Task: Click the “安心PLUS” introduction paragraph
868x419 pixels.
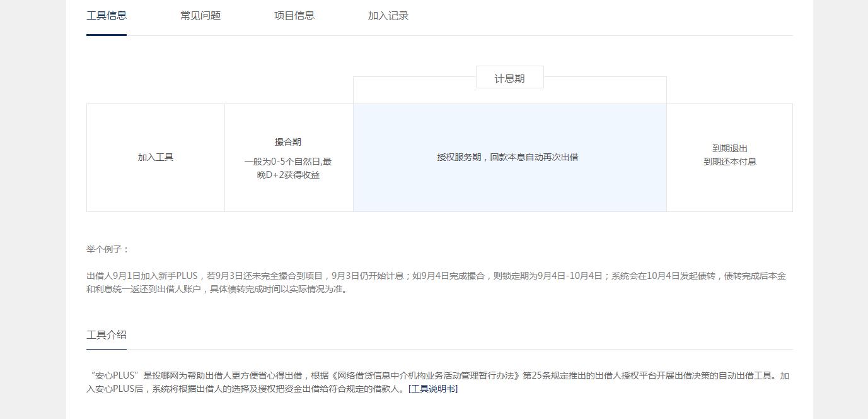Action: click(x=437, y=382)
